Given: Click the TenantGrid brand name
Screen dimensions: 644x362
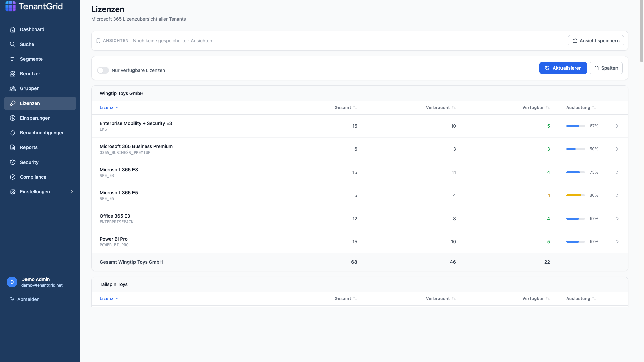Looking at the screenshot, I should [41, 6].
